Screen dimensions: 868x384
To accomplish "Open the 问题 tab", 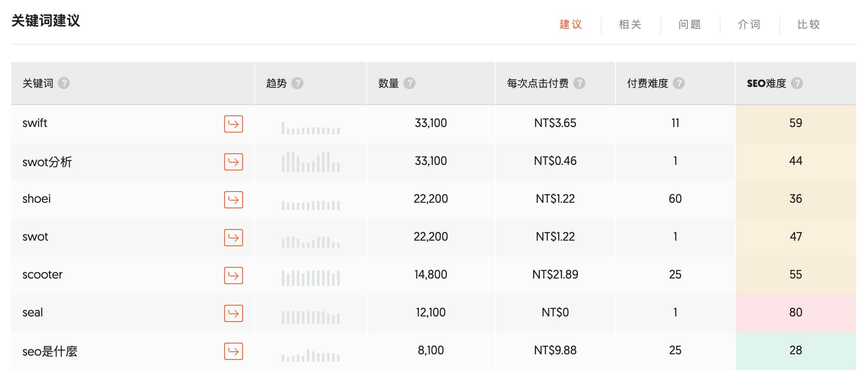I will [x=690, y=25].
